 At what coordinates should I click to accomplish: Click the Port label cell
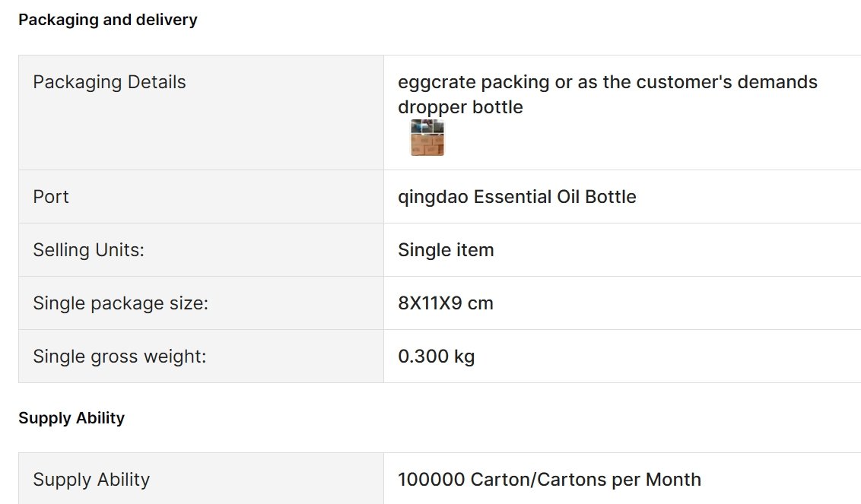pos(201,197)
